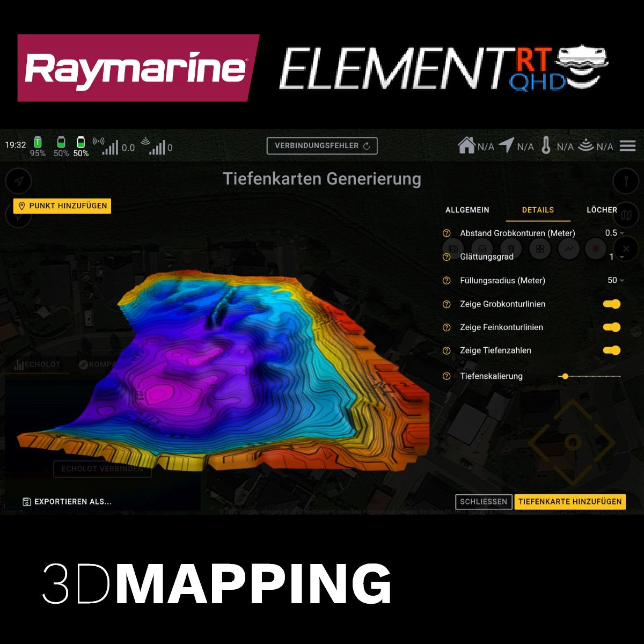
Task: Open help for Glättungsgrad
Action: pyautogui.click(x=447, y=257)
